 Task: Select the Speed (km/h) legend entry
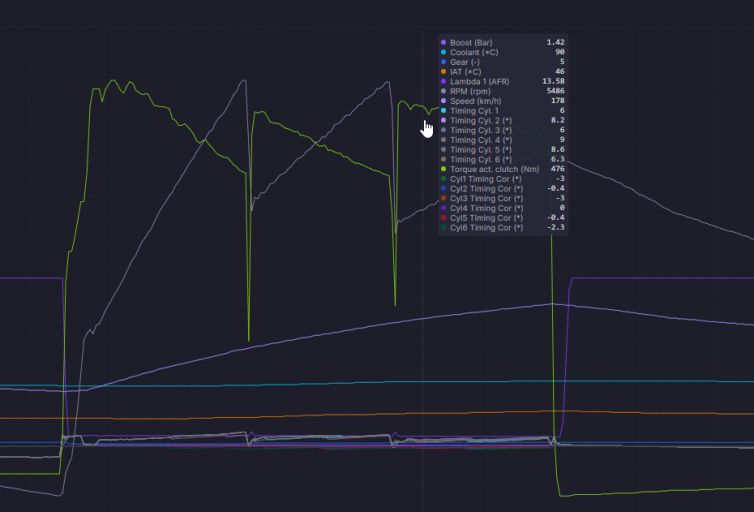point(503,101)
